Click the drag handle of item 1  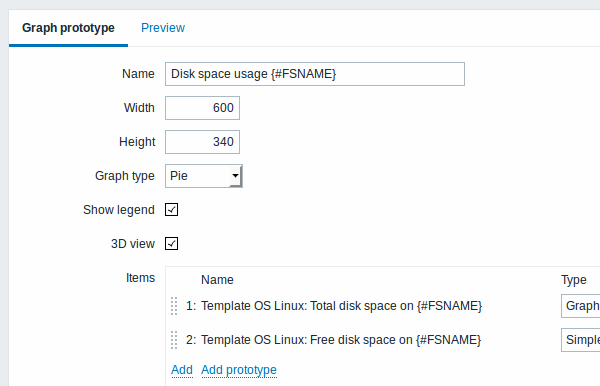coord(174,306)
